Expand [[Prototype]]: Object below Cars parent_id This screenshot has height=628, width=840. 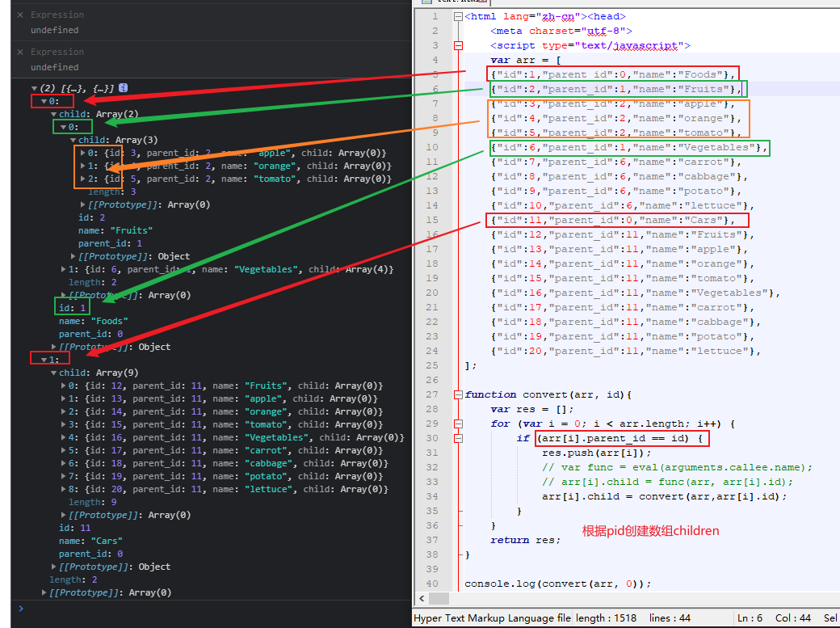[53, 567]
